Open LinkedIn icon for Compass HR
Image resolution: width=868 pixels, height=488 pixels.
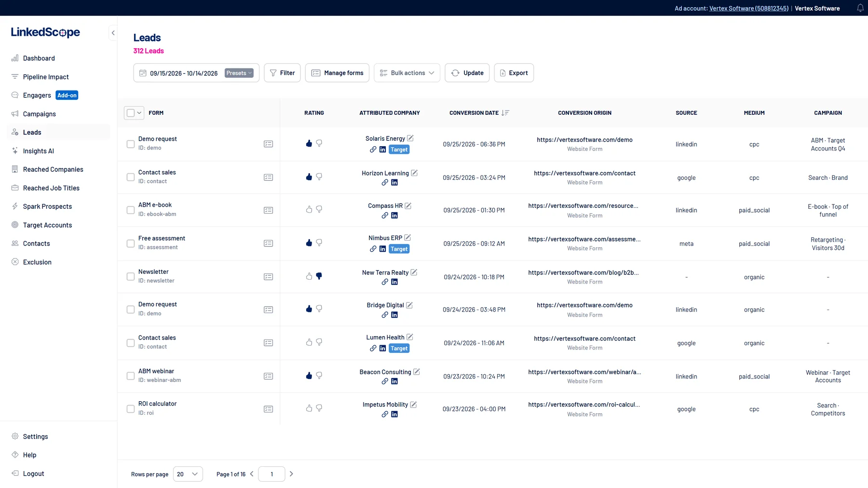pos(394,216)
